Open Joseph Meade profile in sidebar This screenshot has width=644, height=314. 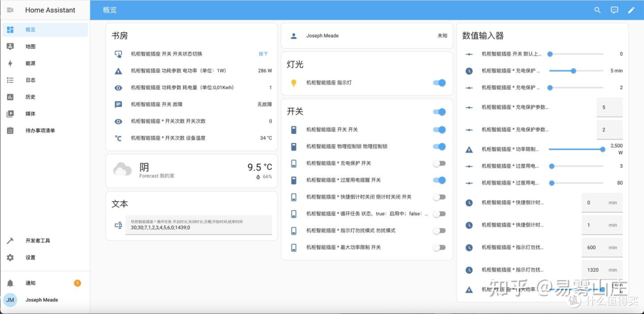[45, 300]
